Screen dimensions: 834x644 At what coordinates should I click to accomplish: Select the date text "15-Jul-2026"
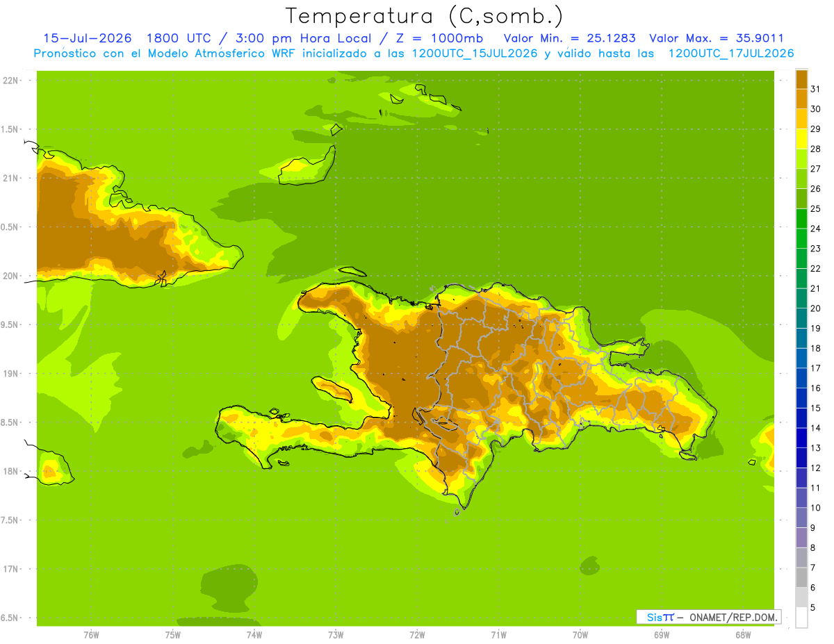click(x=87, y=38)
